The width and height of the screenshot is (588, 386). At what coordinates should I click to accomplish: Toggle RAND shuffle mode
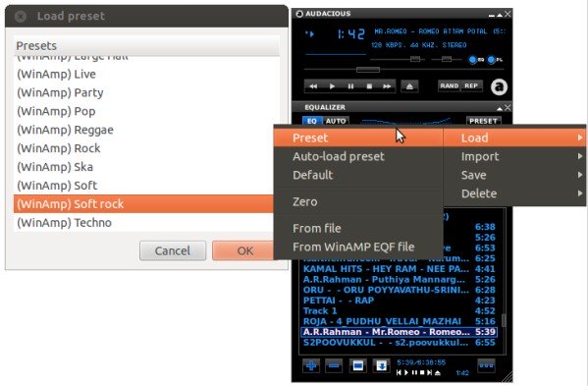(x=450, y=85)
